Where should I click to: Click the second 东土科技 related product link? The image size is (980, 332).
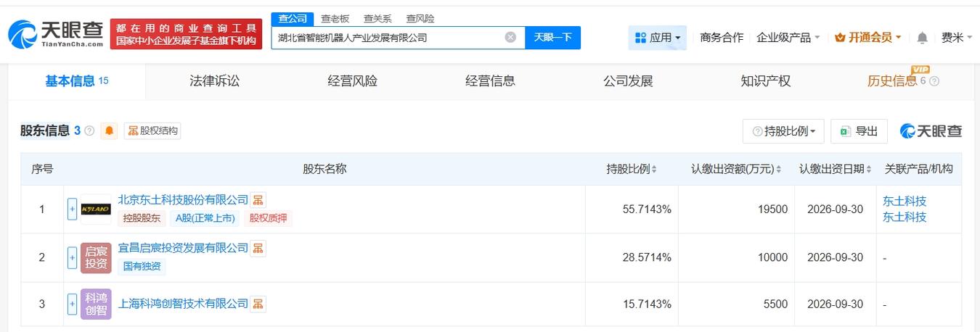[x=905, y=217]
